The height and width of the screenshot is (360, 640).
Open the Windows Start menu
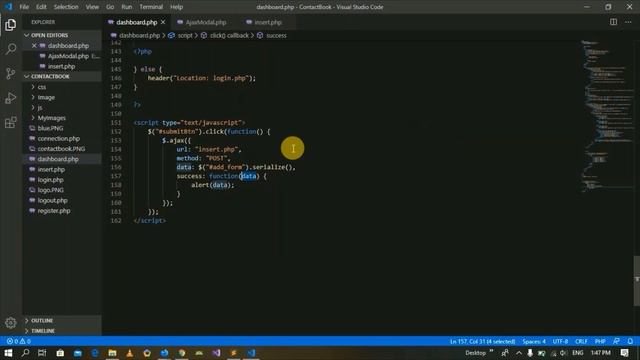8,353
